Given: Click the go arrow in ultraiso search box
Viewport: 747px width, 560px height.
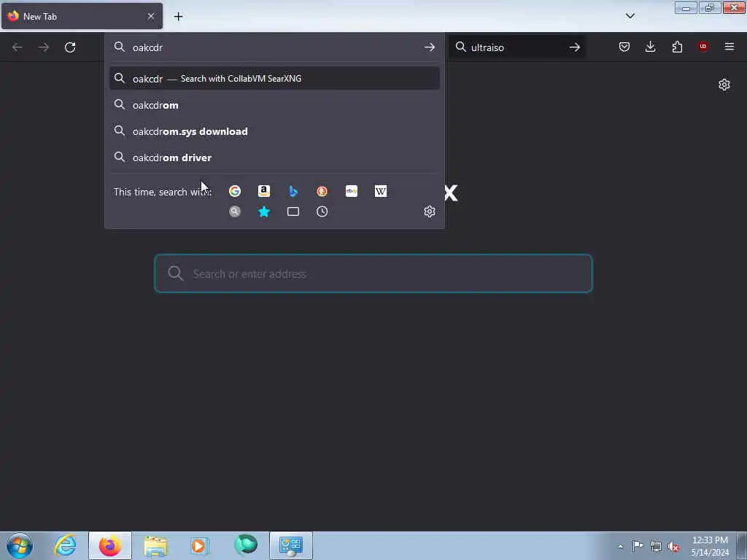Looking at the screenshot, I should (x=575, y=47).
